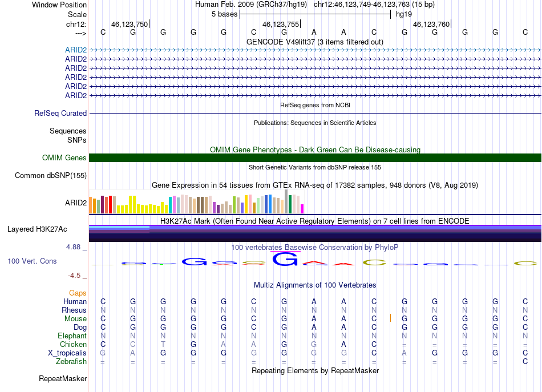Click 'Multiz Alignments of 100 Vertebrates' title
Viewport: 542px width, 392px height.
click(315, 285)
